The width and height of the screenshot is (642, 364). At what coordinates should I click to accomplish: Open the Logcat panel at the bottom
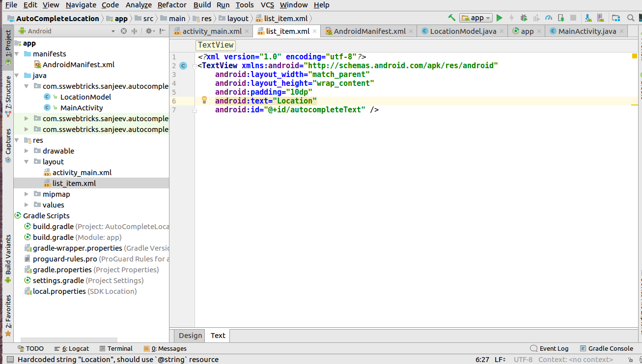[x=72, y=348]
